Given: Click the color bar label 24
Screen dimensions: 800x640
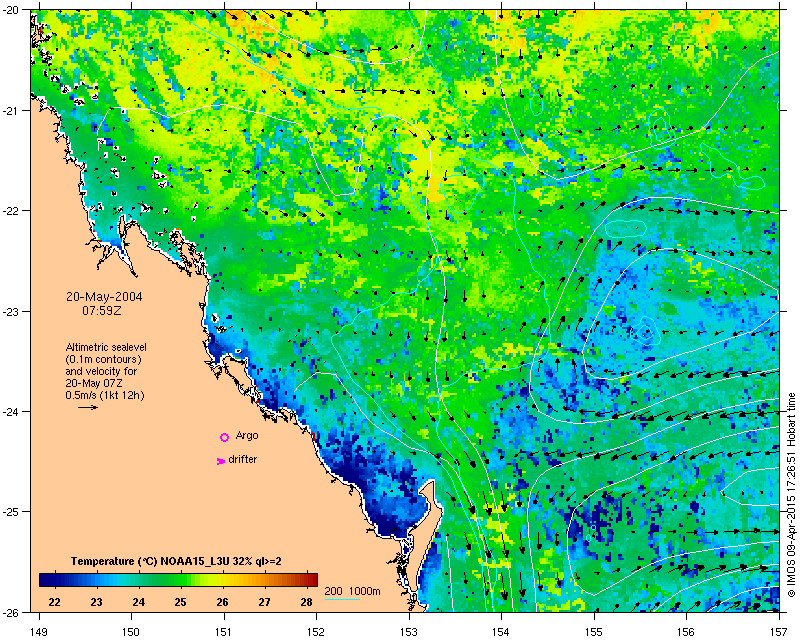Looking at the screenshot, I should pos(138,602).
